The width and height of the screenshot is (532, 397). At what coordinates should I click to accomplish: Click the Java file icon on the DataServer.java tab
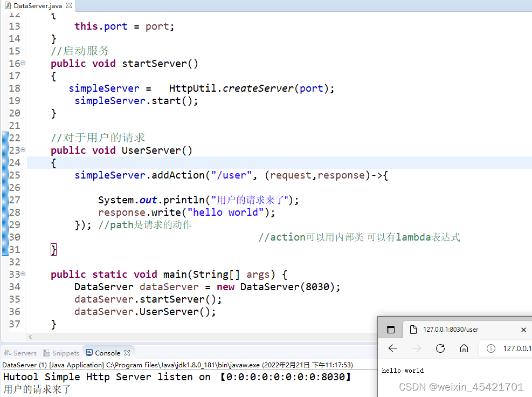[x=7, y=5]
